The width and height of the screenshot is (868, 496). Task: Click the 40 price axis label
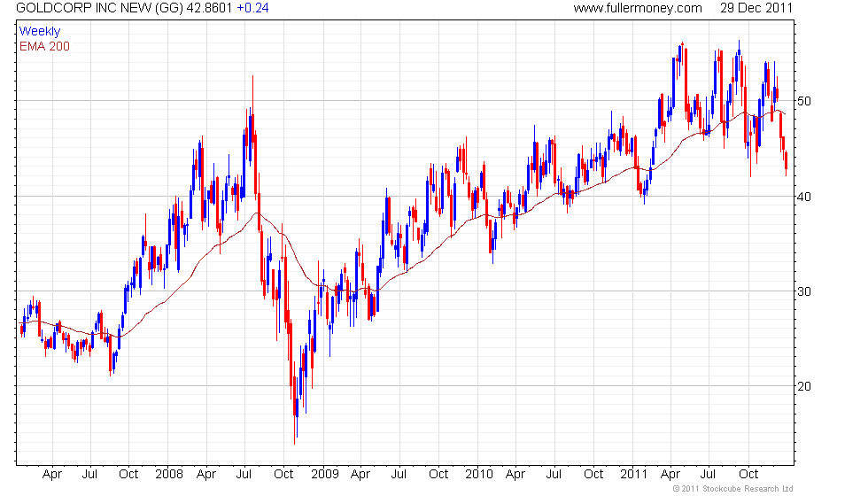pyautogui.click(x=804, y=197)
